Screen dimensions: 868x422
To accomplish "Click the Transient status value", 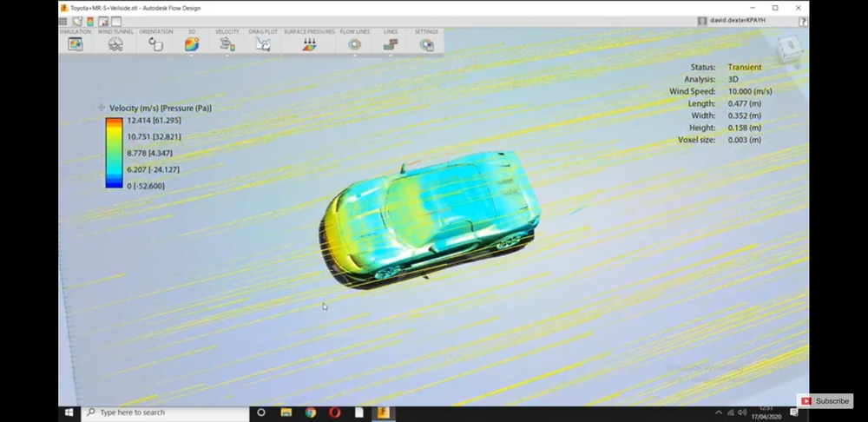I will (745, 67).
